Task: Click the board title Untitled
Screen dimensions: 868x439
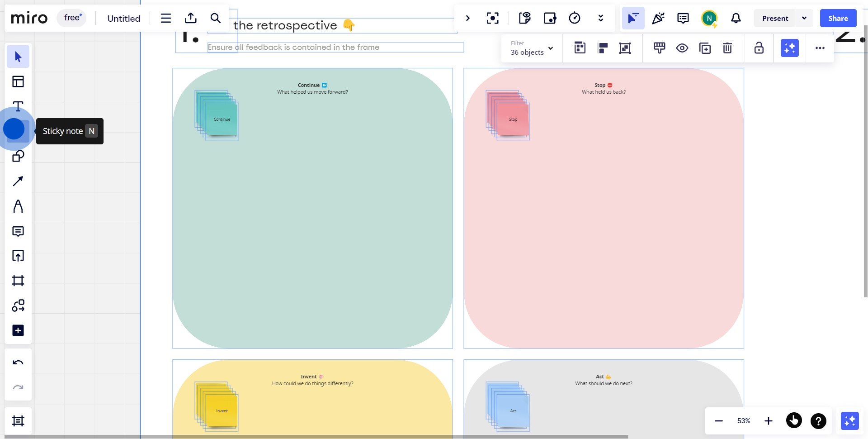Action: click(x=124, y=19)
